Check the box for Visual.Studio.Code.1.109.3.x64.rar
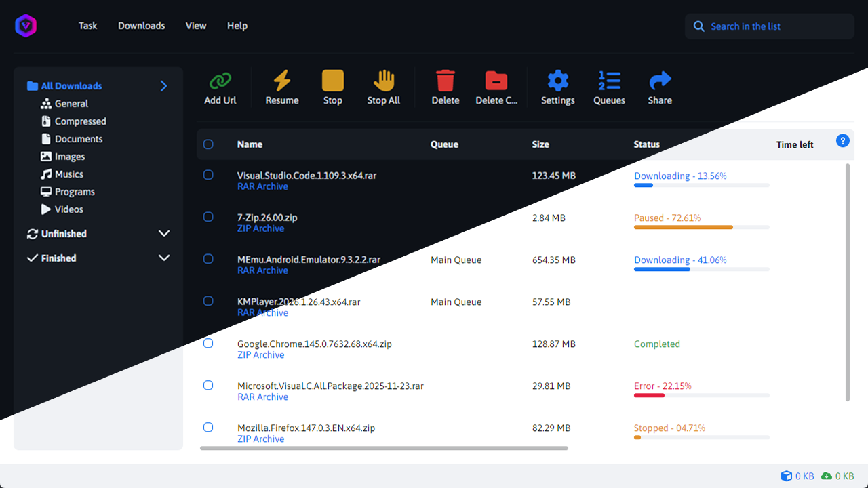This screenshot has height=488, width=868. point(208,175)
